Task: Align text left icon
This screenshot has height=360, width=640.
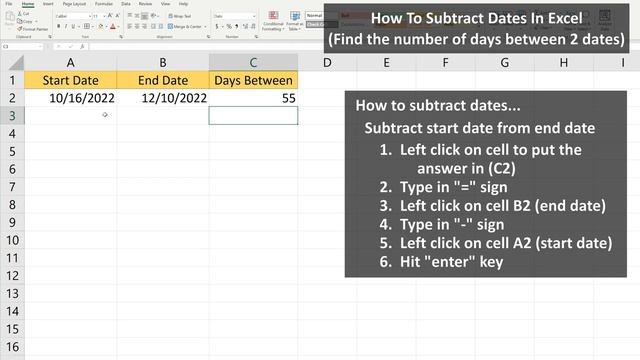Action: click(x=130, y=27)
